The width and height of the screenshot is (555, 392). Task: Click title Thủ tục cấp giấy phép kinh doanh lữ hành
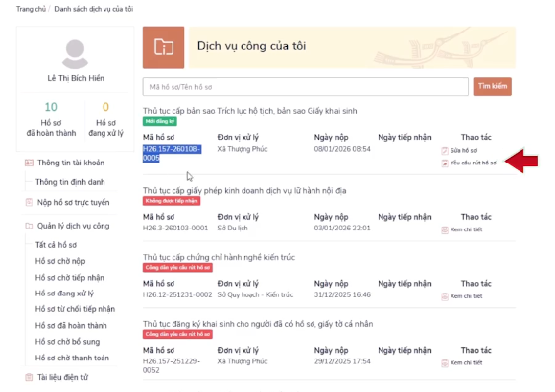244,191
